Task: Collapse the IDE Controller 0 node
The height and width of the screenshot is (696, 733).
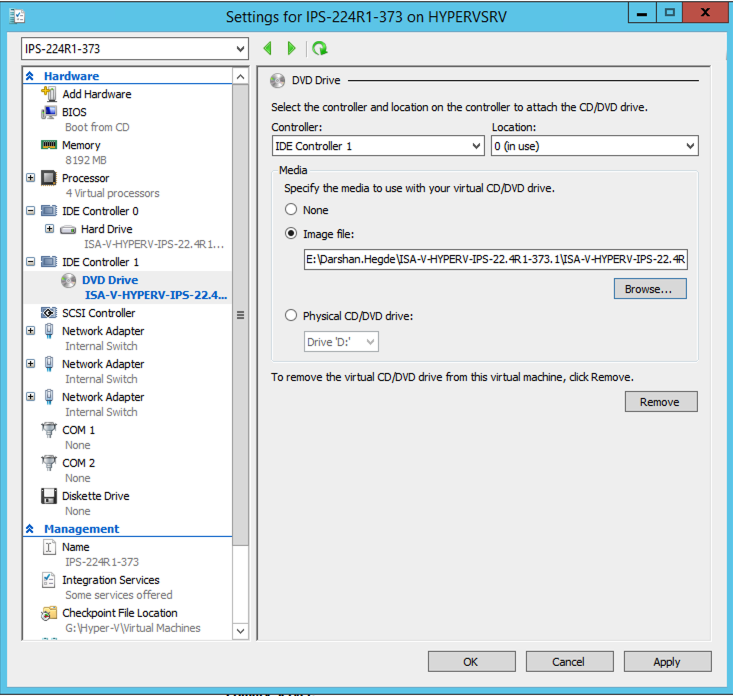Action: 30,211
